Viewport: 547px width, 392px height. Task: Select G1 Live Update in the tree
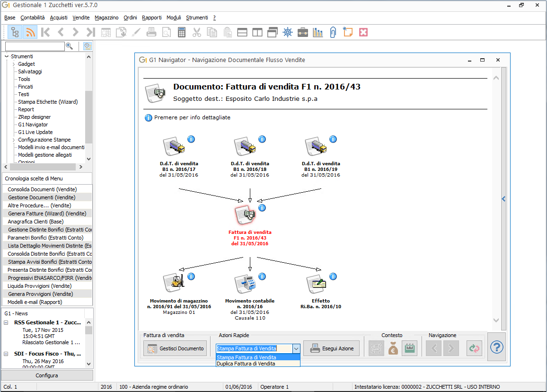click(x=35, y=132)
